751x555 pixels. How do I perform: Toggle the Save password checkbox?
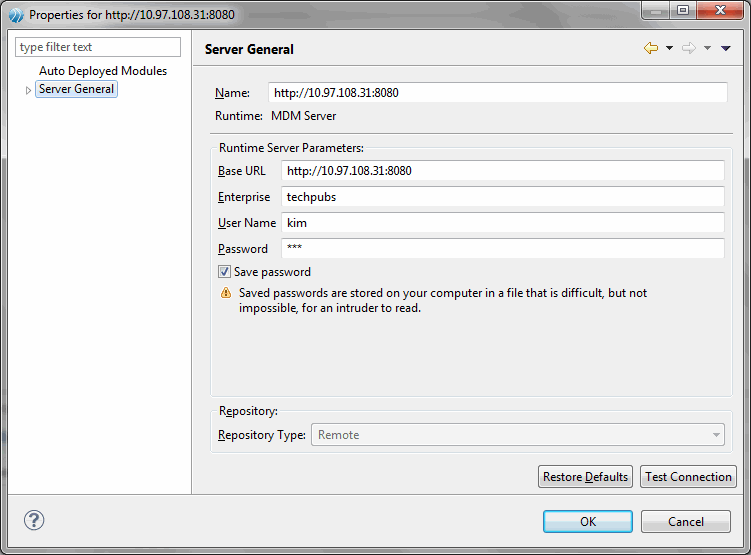click(224, 272)
